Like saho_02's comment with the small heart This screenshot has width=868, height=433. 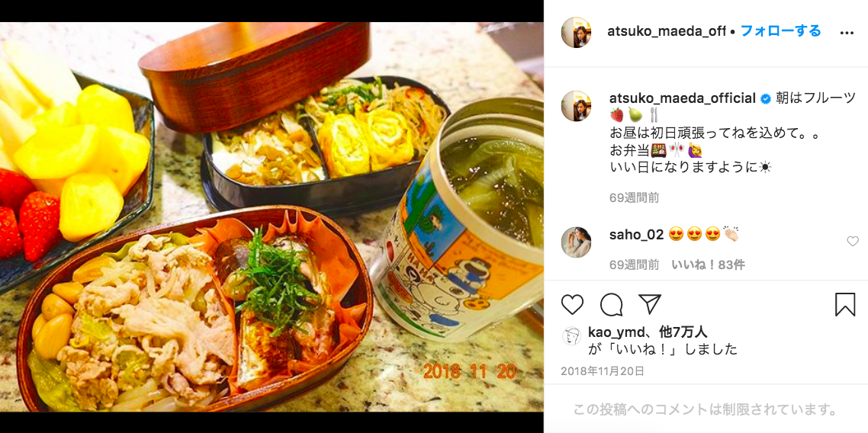pyautogui.click(x=853, y=241)
